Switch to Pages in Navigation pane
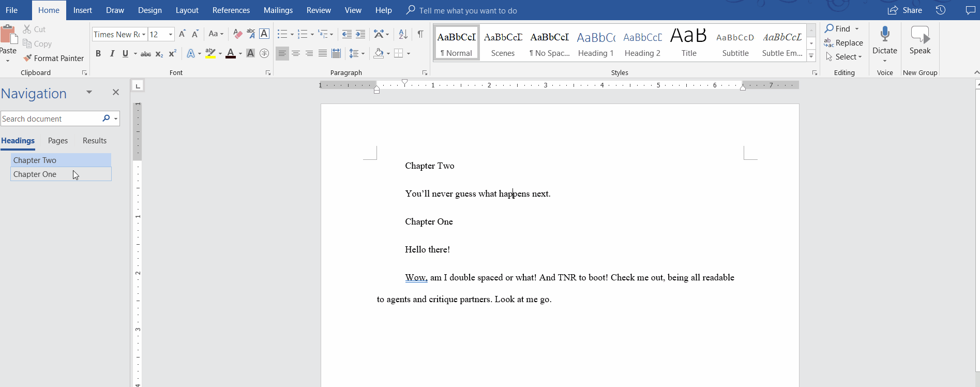The height and width of the screenshot is (387, 980). 58,141
